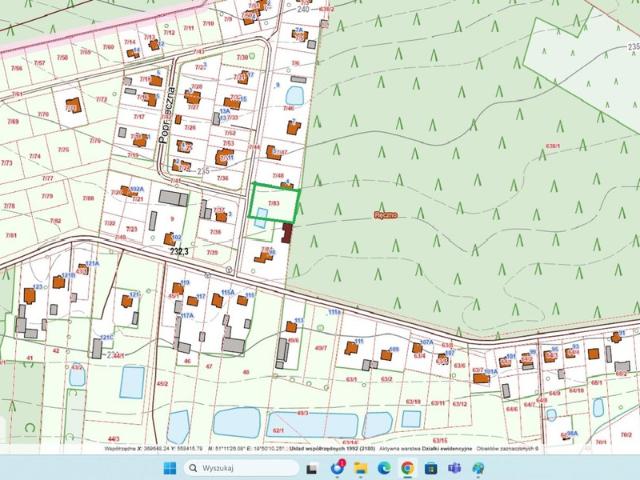Switch to Google Chrome in the taskbar
The image size is (640, 480).
(x=408, y=468)
